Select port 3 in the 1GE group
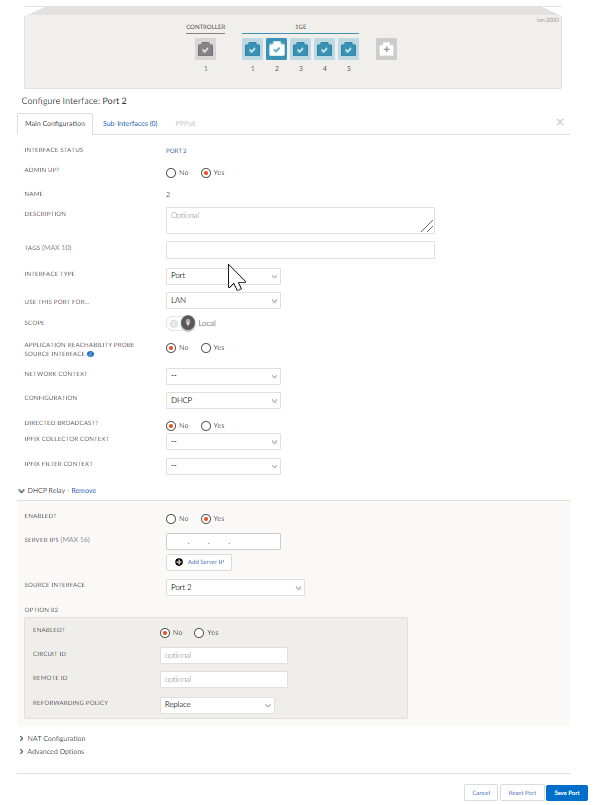594x805 pixels. (x=300, y=47)
